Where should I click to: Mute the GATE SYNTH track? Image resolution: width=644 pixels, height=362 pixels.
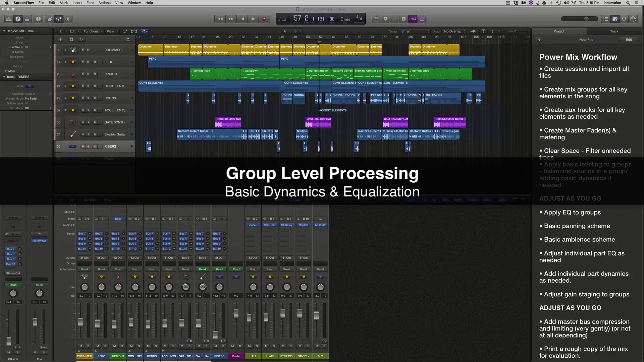[83, 122]
